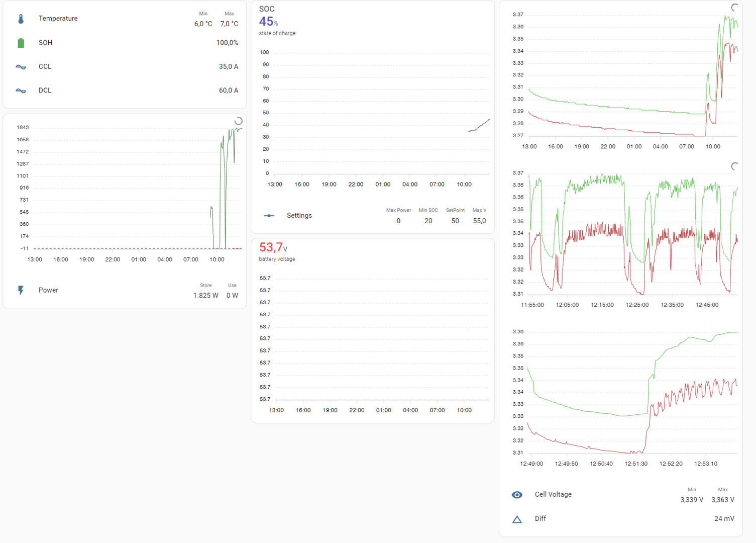This screenshot has width=756, height=543.
Task: Click the Cell Voltage eye icon
Action: tap(517, 495)
